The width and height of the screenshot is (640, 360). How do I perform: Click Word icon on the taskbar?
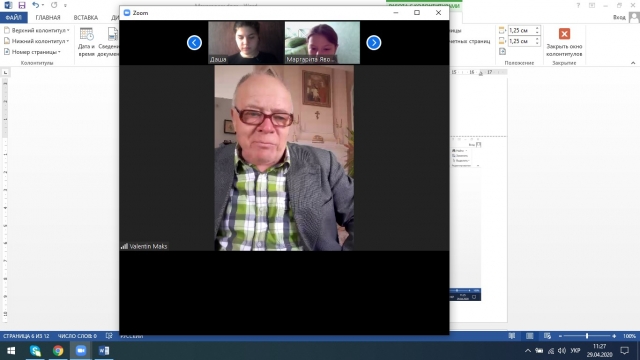point(104,351)
